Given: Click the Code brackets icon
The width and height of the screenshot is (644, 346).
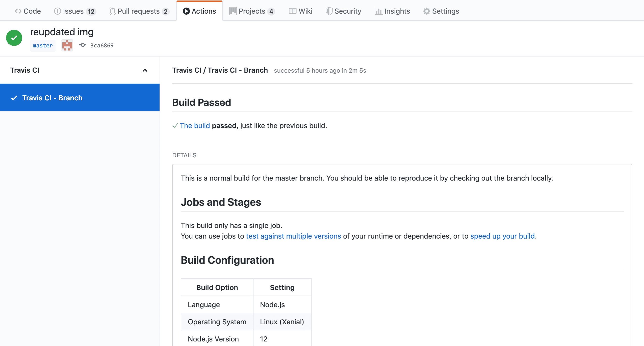Looking at the screenshot, I should 18,11.
